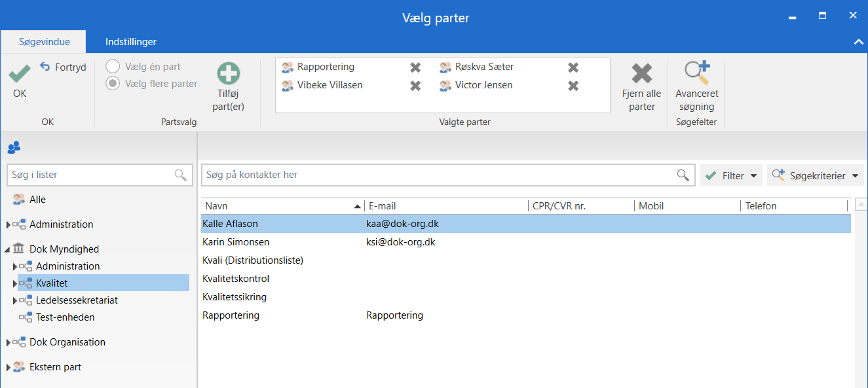Viewport: 868px width, 388px height.
Task: Open the Søgekriterier dropdown
Action: [815, 175]
